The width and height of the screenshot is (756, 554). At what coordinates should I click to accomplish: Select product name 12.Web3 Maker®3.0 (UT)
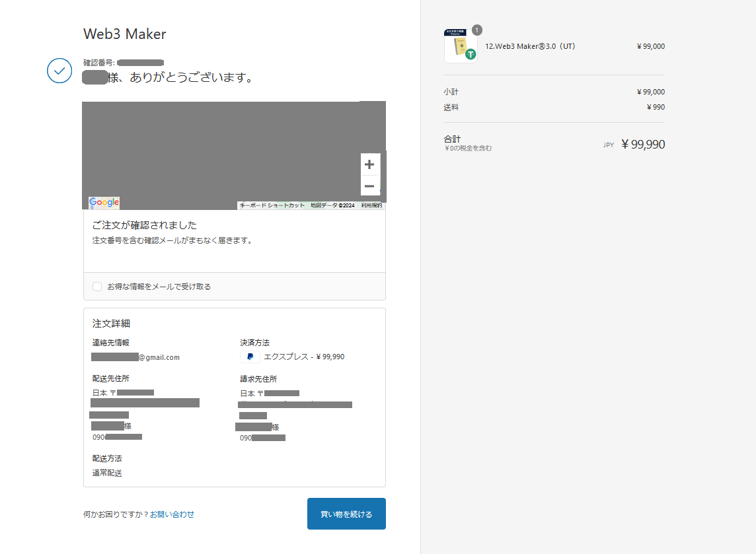click(x=531, y=46)
